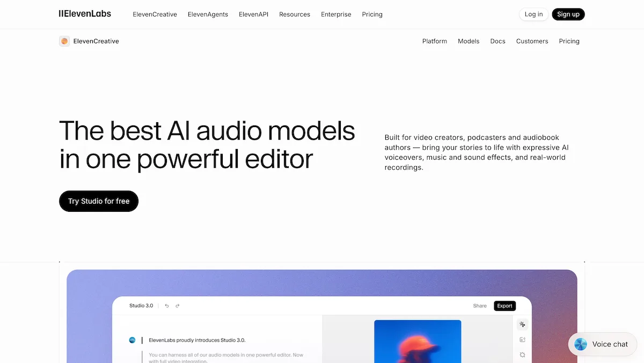
Task: Expand the ElevenAgents top menu
Action: pyautogui.click(x=208, y=14)
